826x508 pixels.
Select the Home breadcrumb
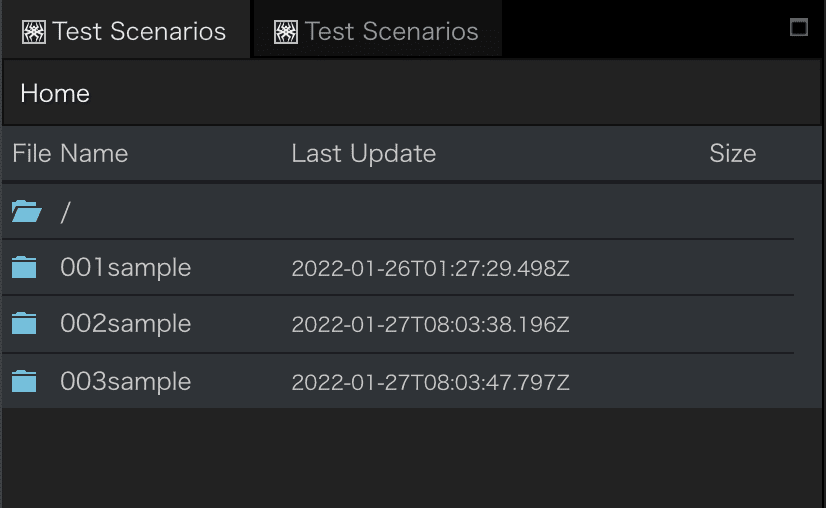pyautogui.click(x=55, y=94)
